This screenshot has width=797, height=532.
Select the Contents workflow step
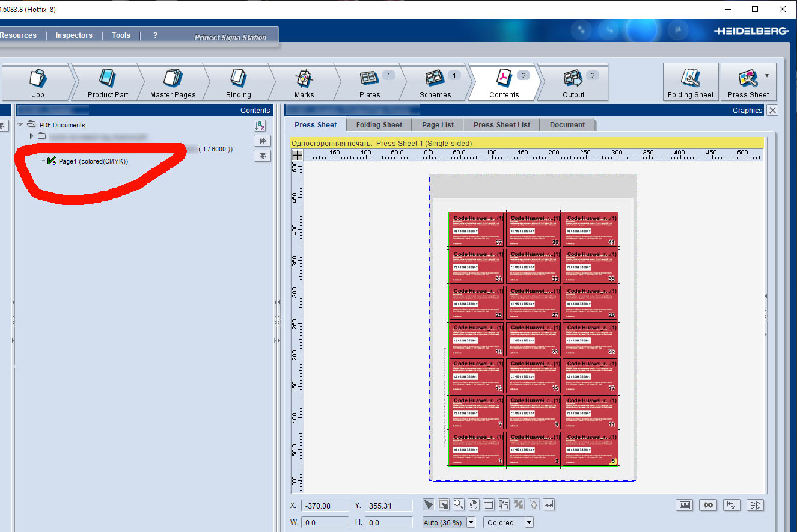pyautogui.click(x=504, y=82)
